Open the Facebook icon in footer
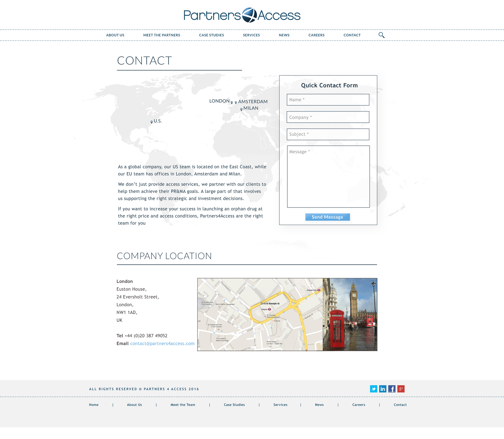 point(392,389)
